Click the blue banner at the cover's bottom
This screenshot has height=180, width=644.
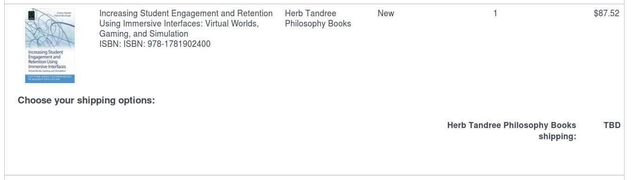(x=50, y=78)
